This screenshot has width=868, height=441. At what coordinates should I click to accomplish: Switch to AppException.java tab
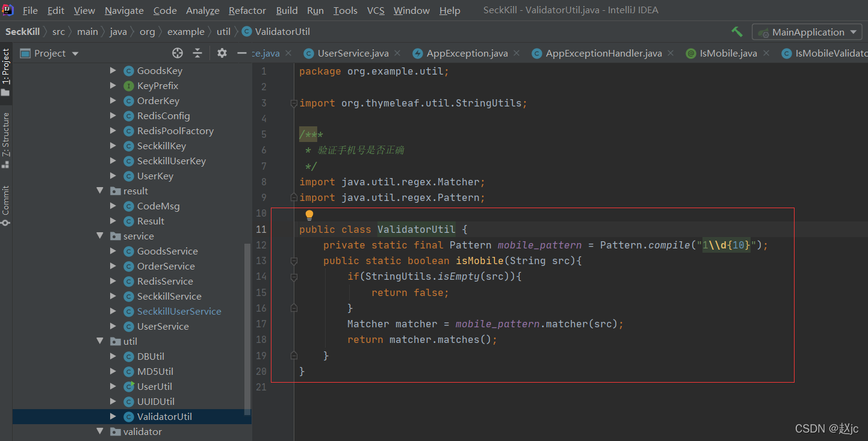pyautogui.click(x=467, y=53)
